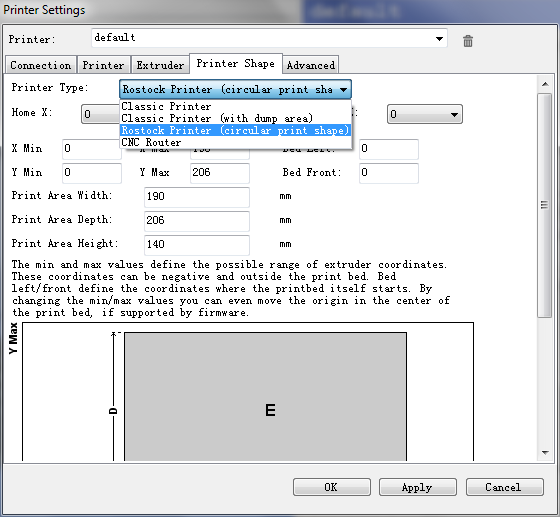Go to the Advanced tab
The width and height of the screenshot is (560, 517).
click(311, 65)
